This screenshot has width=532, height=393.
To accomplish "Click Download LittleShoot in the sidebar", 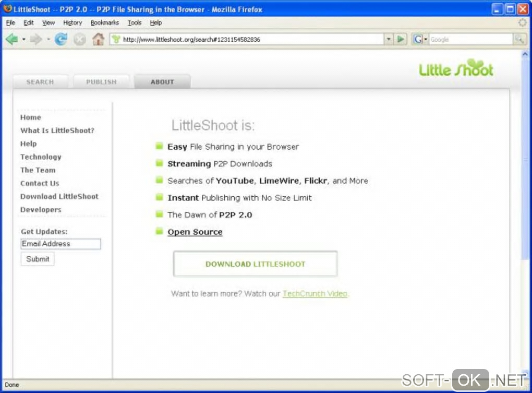I will point(59,196).
